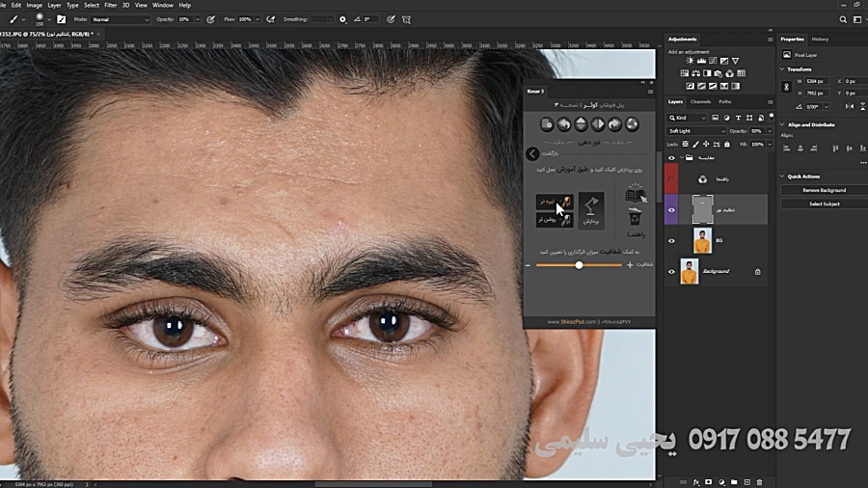Toggle lock all padlock
Screen dimensions: 868x488
pyautogui.click(x=727, y=145)
